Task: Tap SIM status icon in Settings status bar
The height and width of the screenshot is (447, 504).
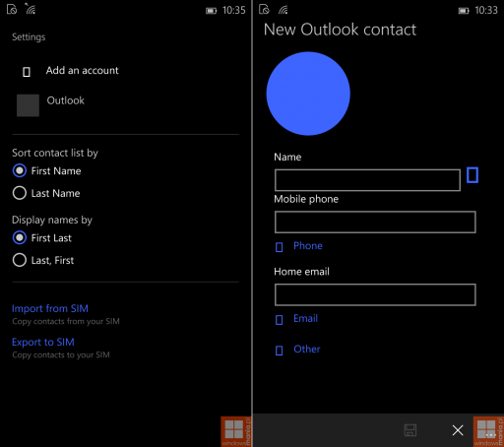Action: (x=12, y=9)
